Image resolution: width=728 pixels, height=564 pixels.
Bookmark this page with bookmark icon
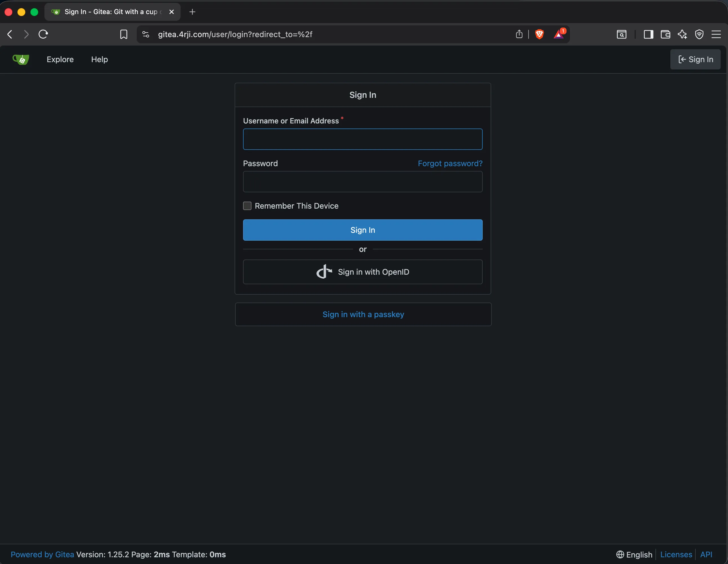coord(123,34)
